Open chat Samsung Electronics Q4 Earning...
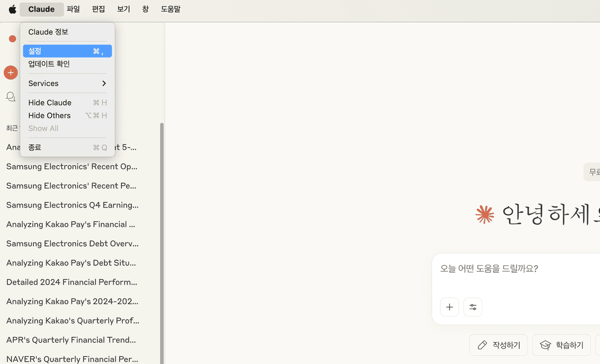Image resolution: width=600 pixels, height=364 pixels. click(x=72, y=205)
